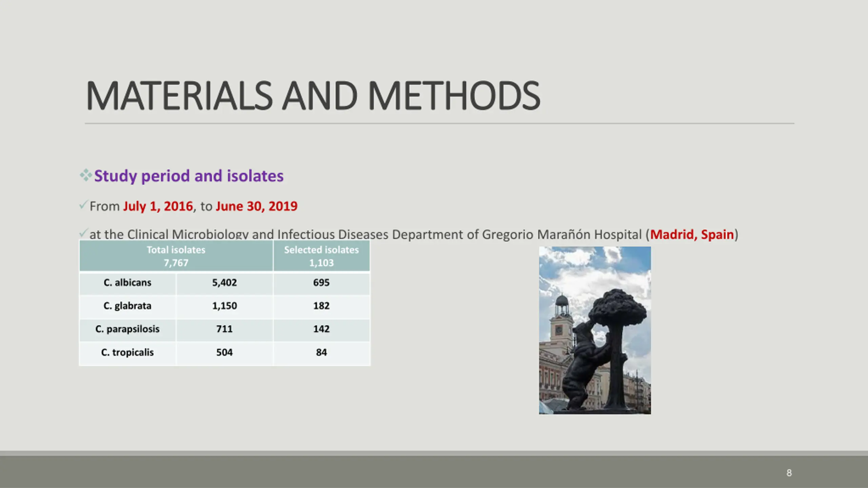Viewport: 868px width, 488px height.
Task: Select the Selected isolates 1,103 header cell
Action: (321, 256)
